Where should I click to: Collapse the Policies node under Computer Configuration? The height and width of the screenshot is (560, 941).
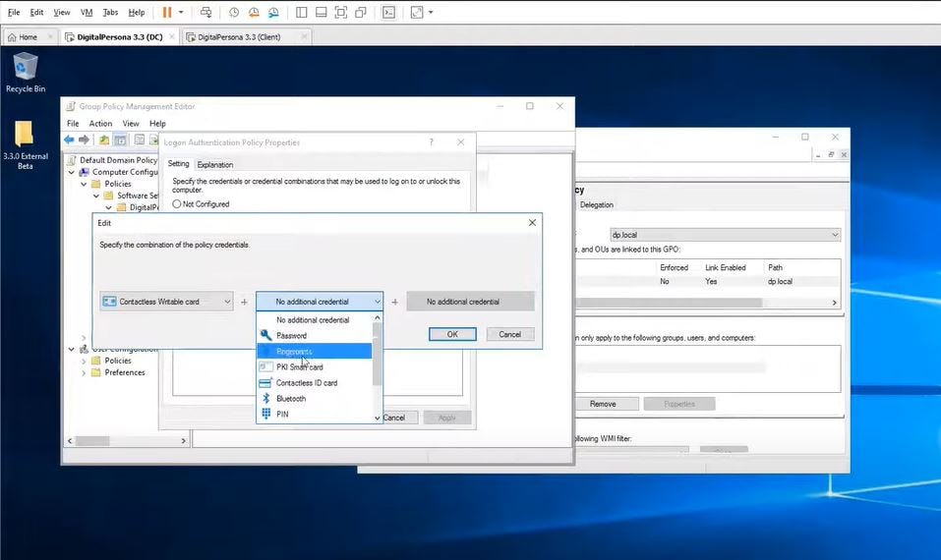[x=84, y=184]
